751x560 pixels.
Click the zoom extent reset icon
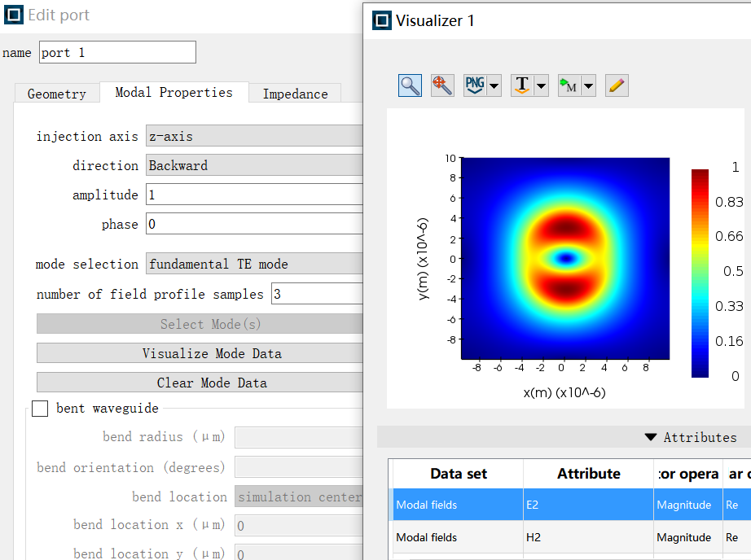point(442,85)
